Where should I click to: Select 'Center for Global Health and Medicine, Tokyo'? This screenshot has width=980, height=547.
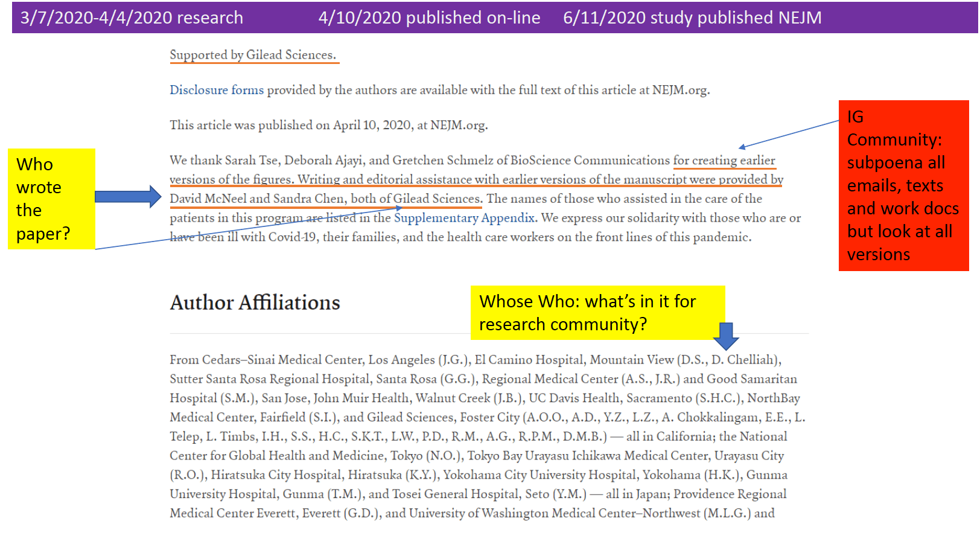point(296,456)
